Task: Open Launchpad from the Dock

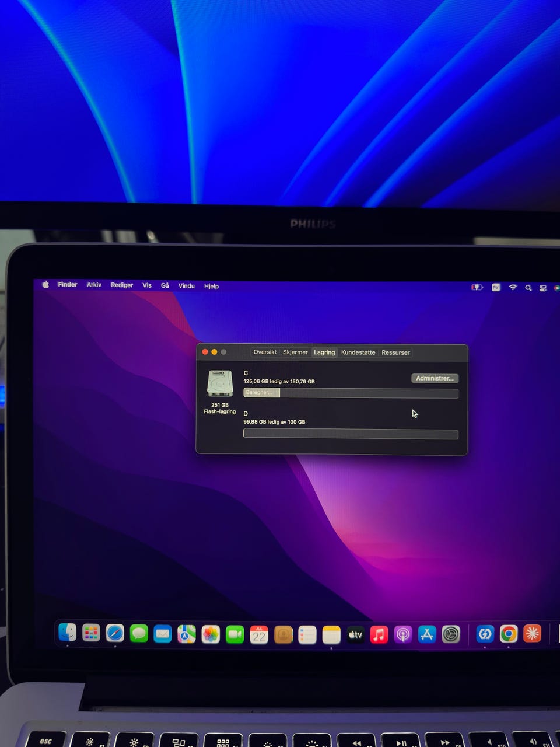Action: (x=91, y=633)
